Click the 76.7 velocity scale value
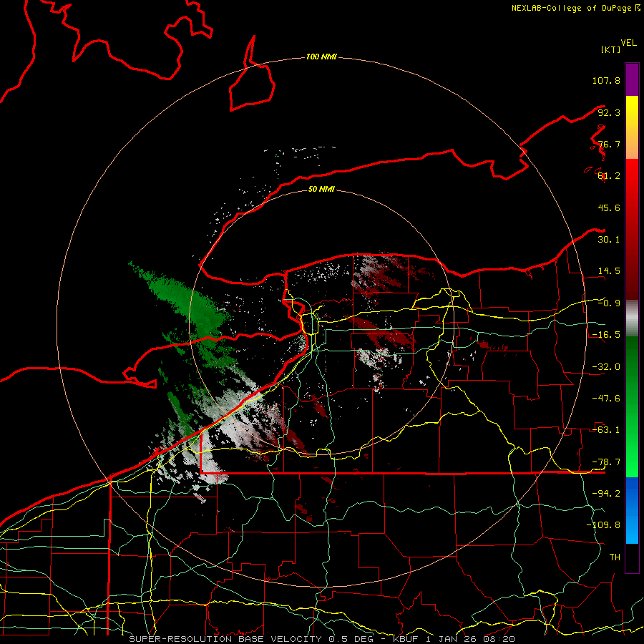Viewport: 644px width, 644px height. 609,144
